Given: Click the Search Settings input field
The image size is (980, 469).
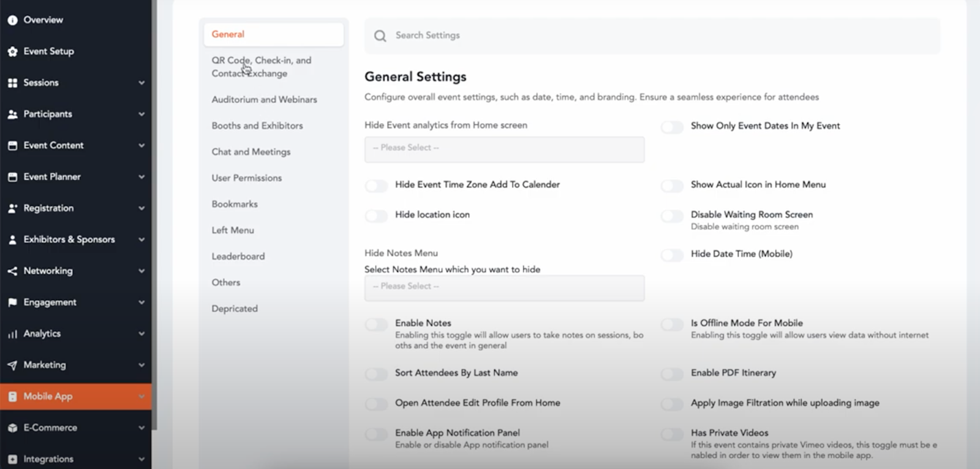Looking at the screenshot, I should [x=652, y=36].
